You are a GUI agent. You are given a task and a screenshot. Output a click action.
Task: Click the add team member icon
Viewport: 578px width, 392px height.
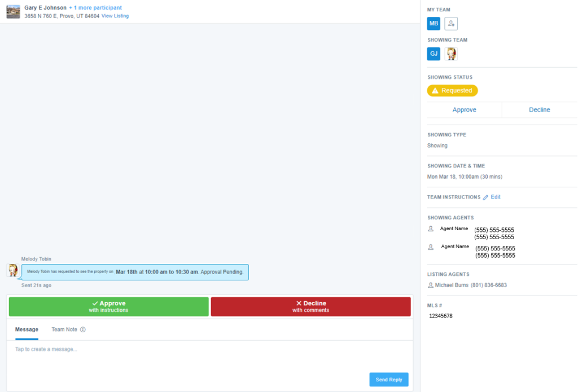click(451, 24)
